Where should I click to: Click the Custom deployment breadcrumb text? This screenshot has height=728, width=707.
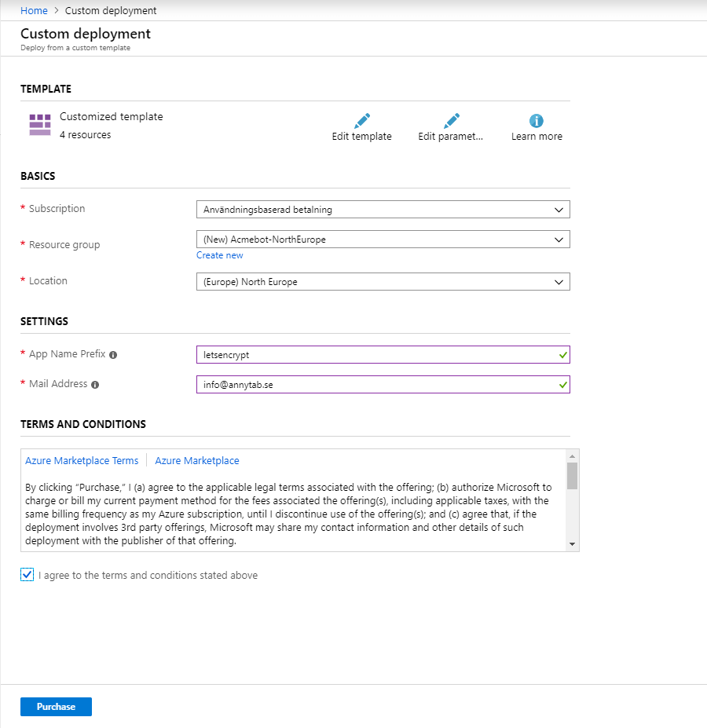click(111, 10)
